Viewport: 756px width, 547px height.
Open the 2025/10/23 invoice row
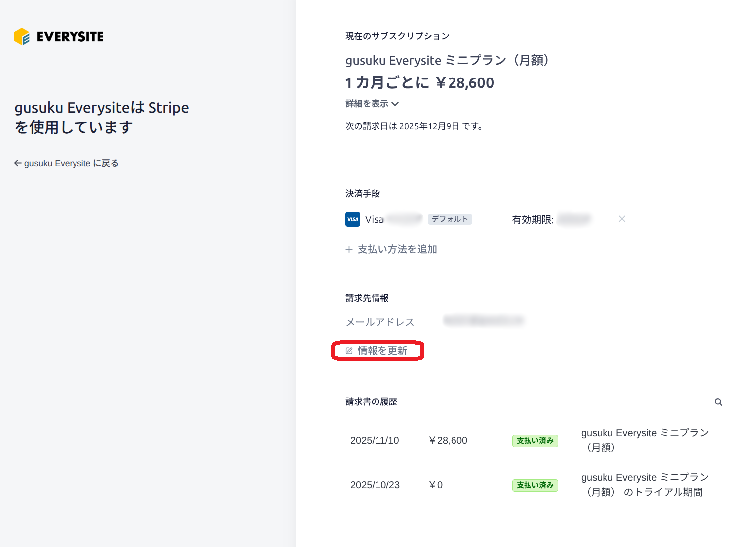point(534,485)
